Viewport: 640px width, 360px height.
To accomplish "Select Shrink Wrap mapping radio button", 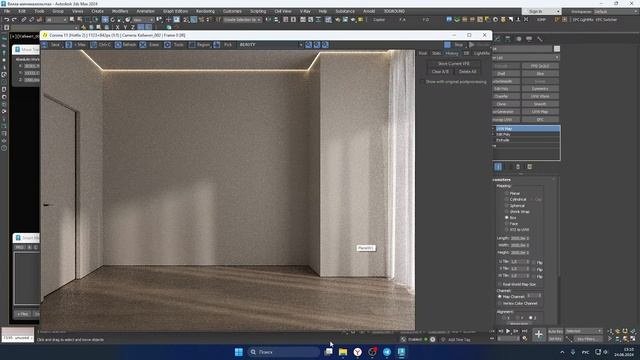I will pos(507,212).
